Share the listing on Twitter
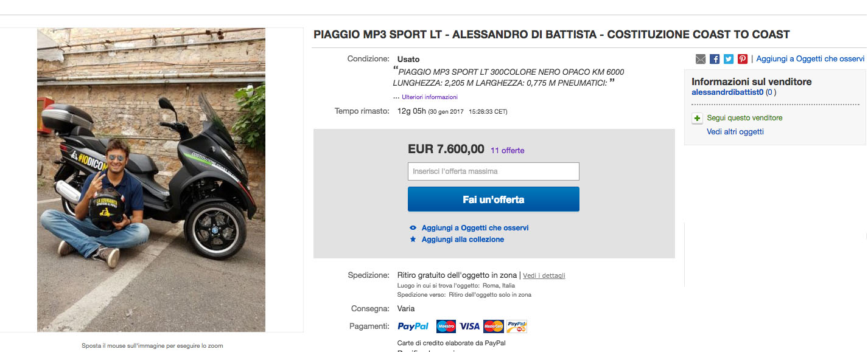The height and width of the screenshot is (352, 868). pos(729,59)
